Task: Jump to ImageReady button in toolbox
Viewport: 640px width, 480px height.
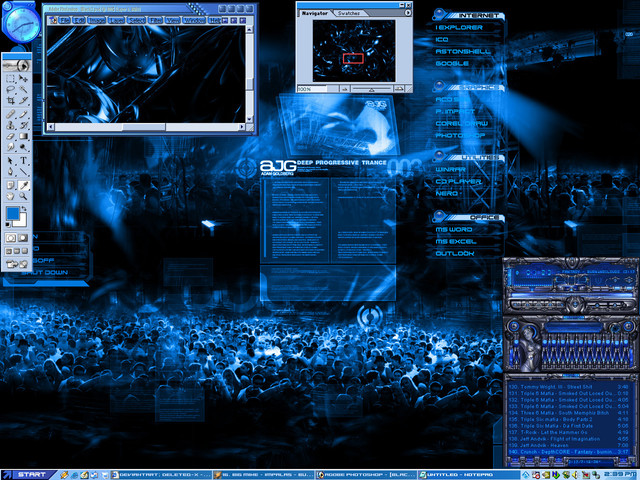Action: (x=17, y=264)
